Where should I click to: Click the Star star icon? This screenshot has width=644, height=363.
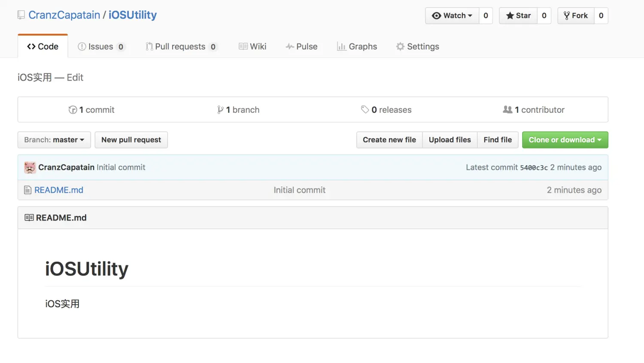point(510,16)
